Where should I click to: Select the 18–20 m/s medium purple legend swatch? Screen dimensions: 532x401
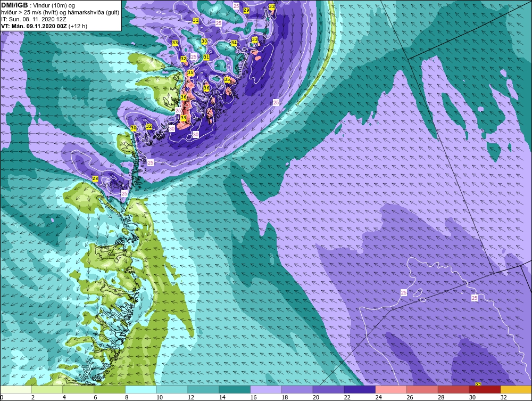pos(297,389)
